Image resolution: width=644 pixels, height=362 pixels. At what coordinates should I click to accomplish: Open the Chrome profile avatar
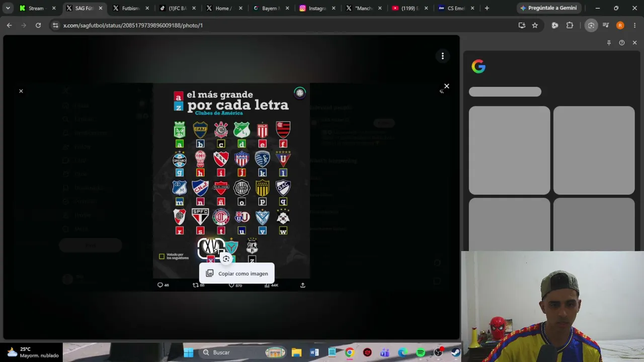[x=620, y=25]
